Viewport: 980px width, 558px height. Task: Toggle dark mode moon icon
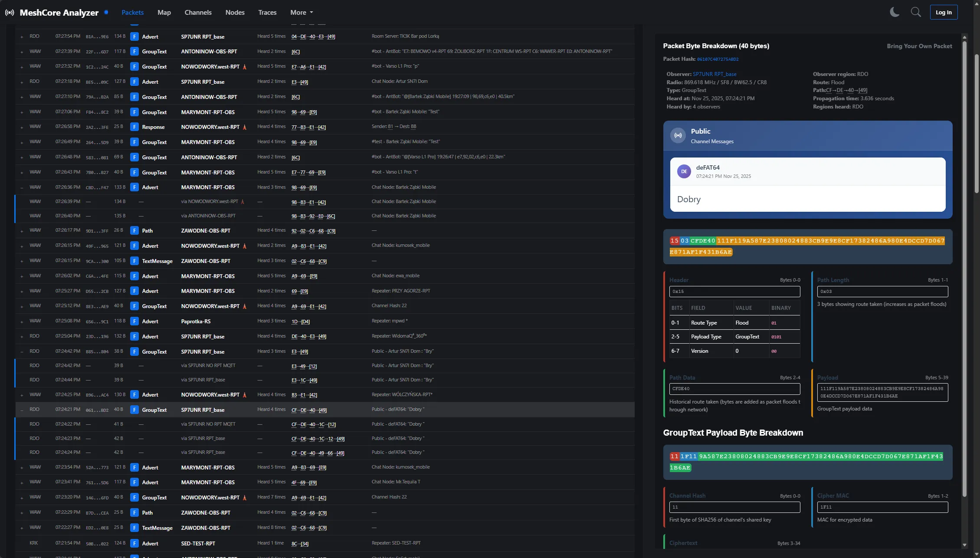(894, 12)
